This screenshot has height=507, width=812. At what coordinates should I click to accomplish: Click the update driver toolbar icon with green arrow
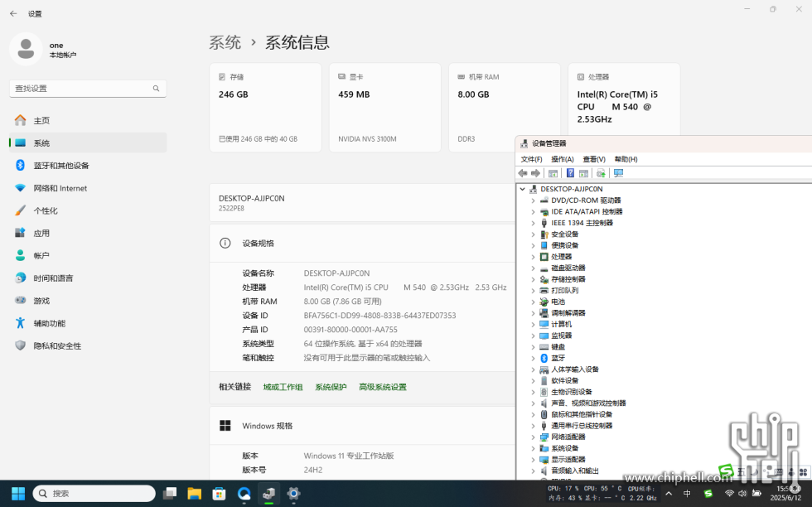pos(601,173)
